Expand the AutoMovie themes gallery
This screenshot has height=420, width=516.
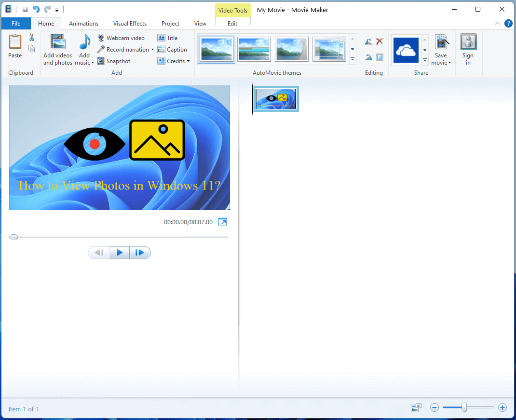click(353, 59)
